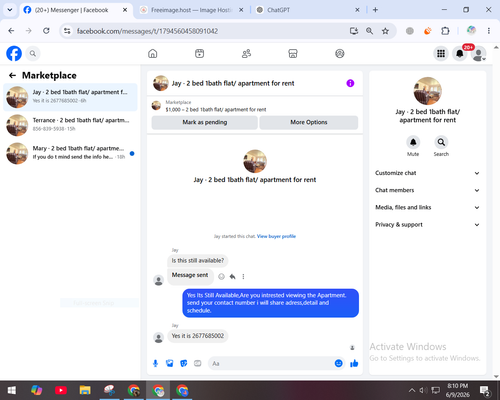
Task: Switch to ChatGPT tab
Action: 278,10
